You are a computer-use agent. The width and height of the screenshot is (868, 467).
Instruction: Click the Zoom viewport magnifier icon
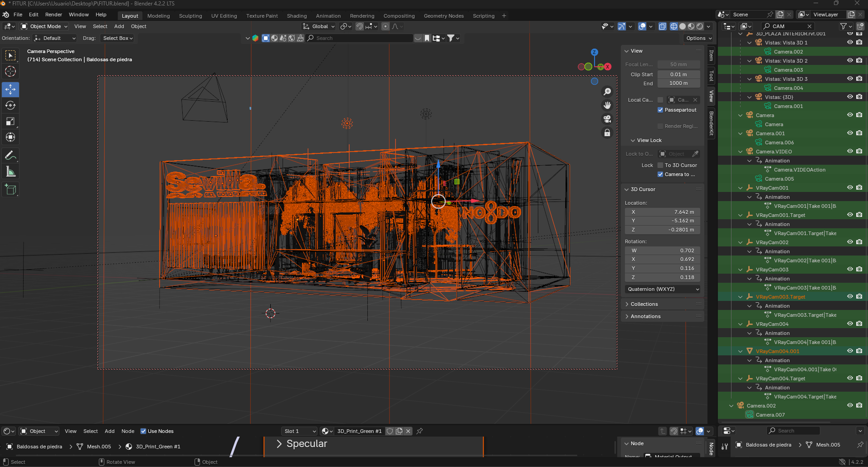[x=607, y=92]
